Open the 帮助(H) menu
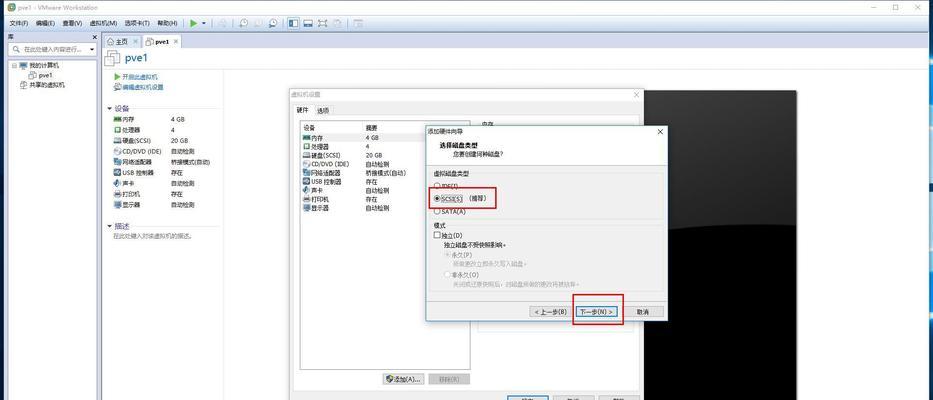The image size is (933, 400). point(167,23)
